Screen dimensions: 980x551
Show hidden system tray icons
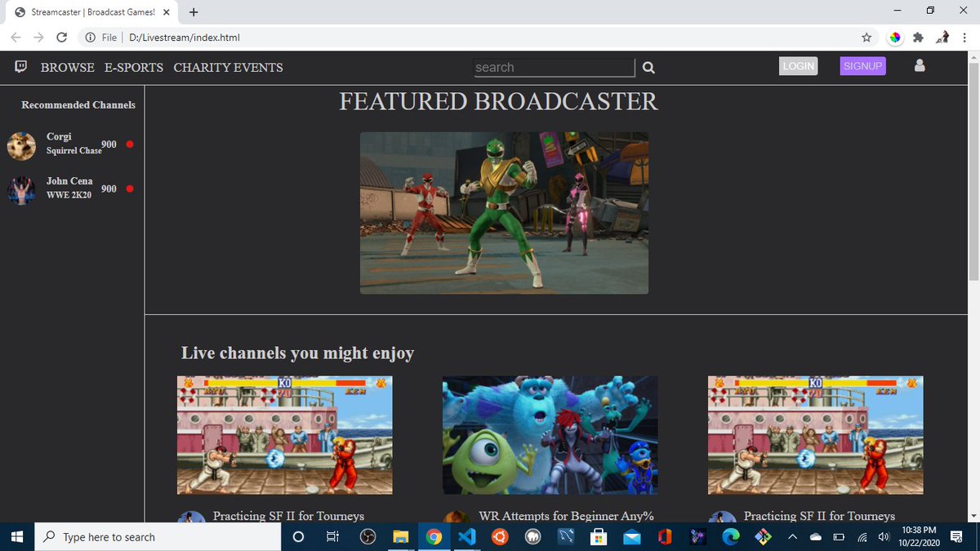pos(792,537)
